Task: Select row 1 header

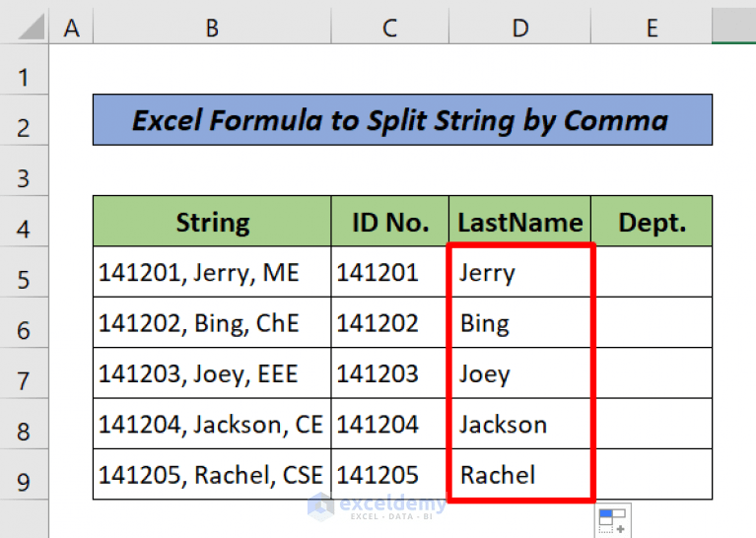Action: point(24,69)
